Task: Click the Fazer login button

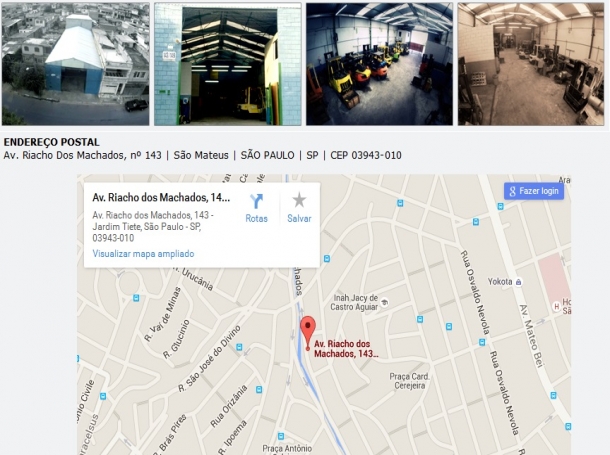Action: click(x=534, y=191)
